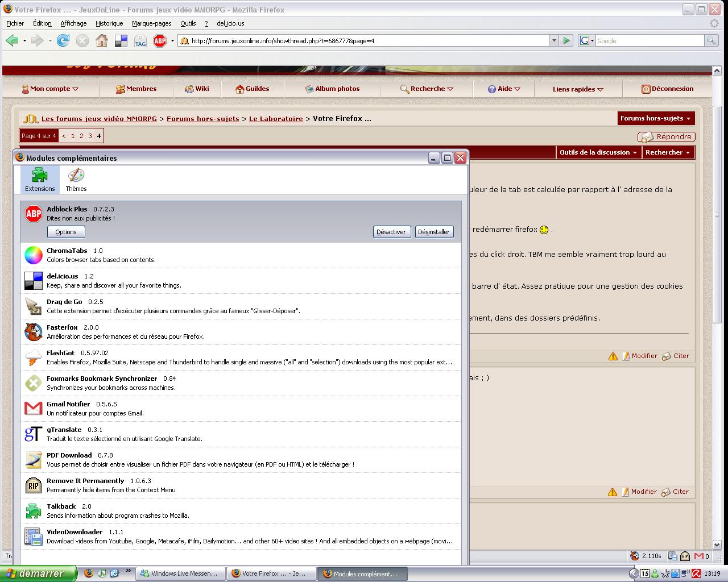Show hidden tray icons with the chevron
The image size is (728, 582).
click(634, 573)
